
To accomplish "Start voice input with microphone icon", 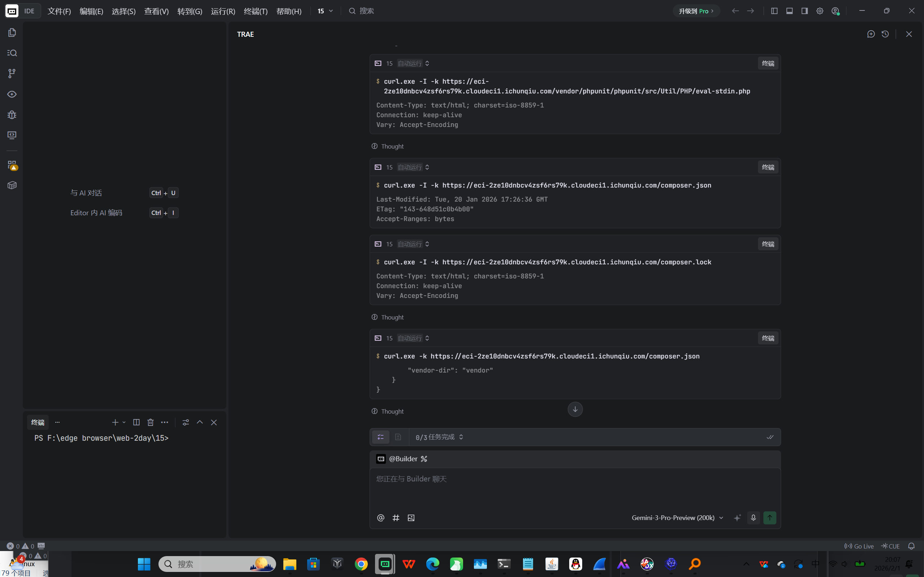I will (753, 518).
